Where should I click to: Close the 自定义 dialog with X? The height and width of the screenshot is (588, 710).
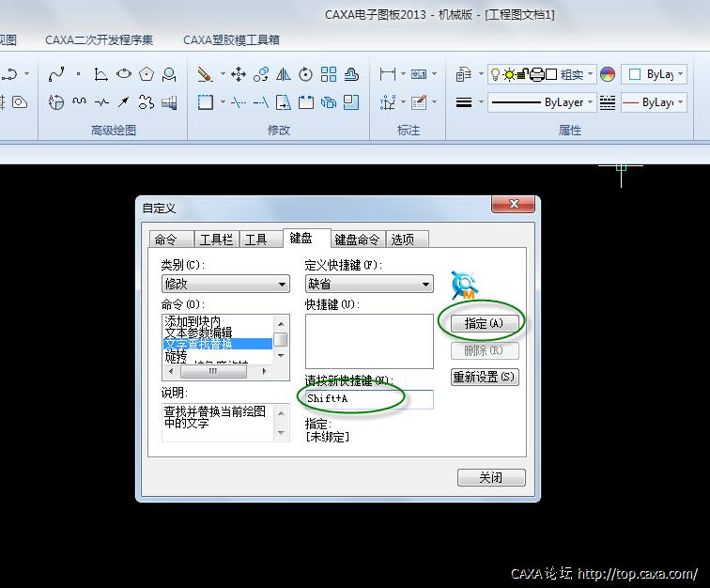[514, 204]
